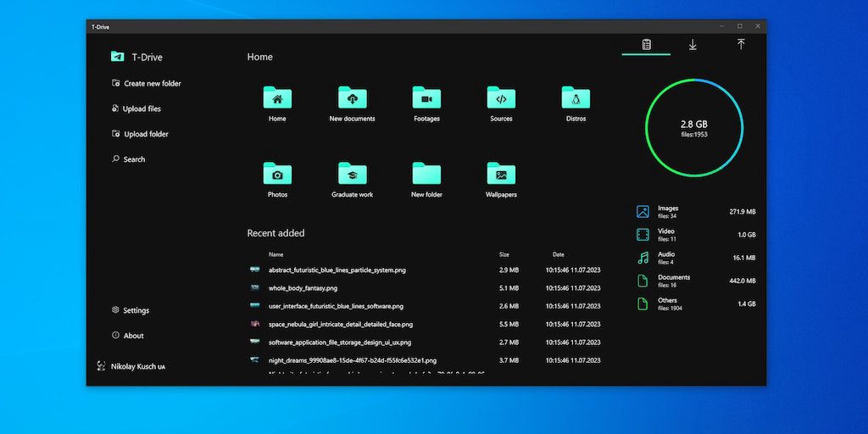Open the Wallpapers folder
Screen dimensions: 868x434
coord(501,174)
